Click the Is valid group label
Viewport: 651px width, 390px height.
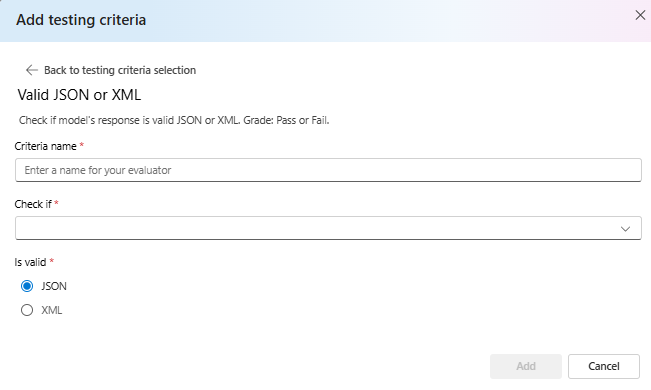(30, 262)
